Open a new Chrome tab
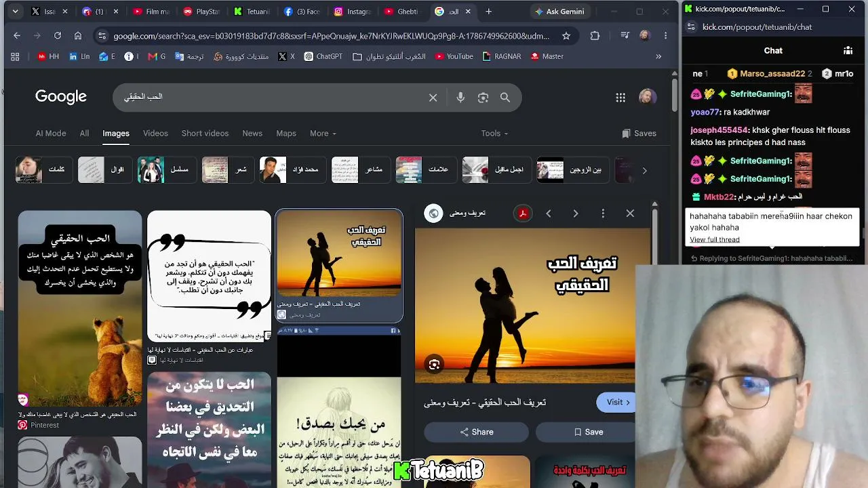Viewport: 868px width, 488px height. click(488, 12)
